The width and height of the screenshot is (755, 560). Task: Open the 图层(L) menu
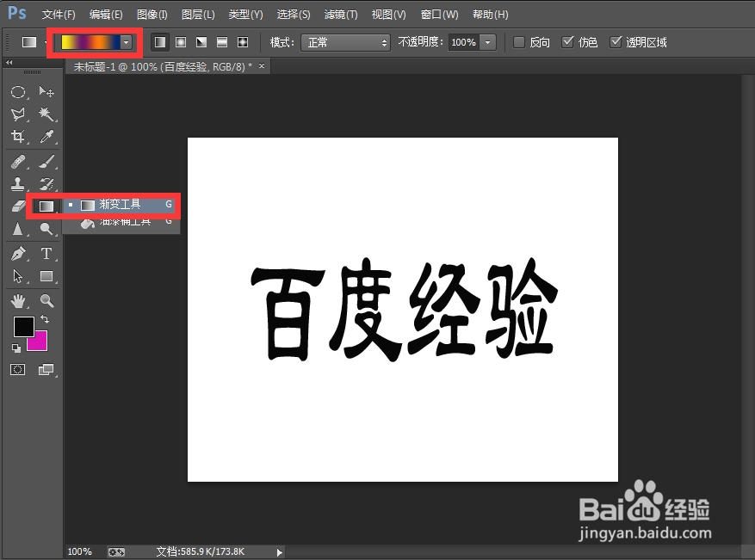(x=198, y=15)
